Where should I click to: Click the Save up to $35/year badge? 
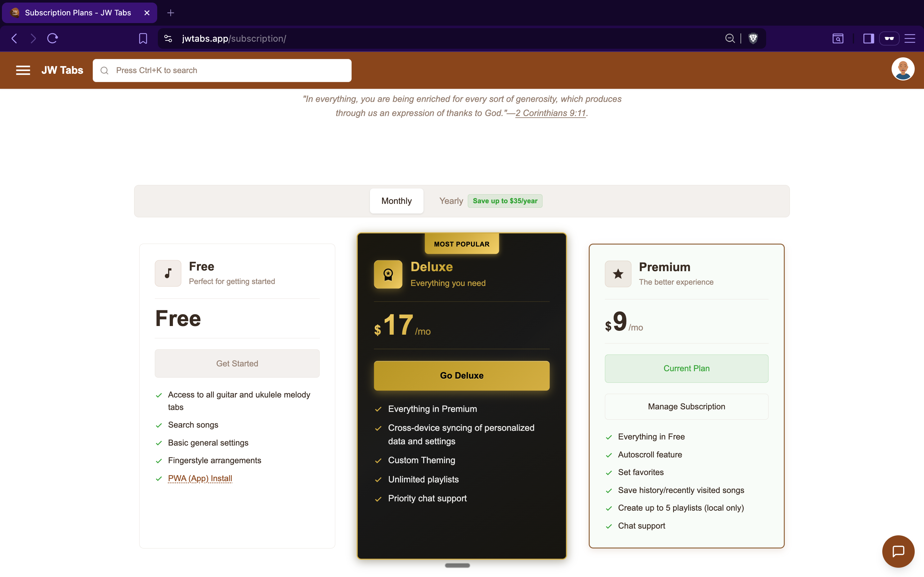[505, 201]
